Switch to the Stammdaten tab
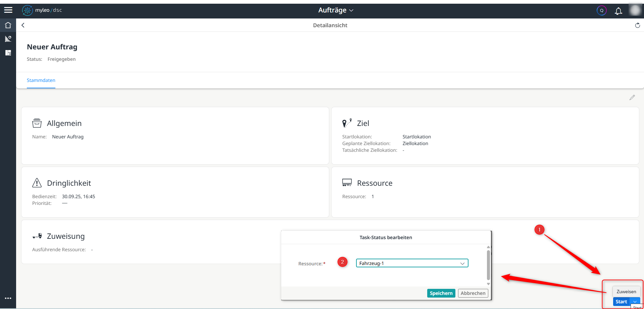The image size is (644, 309). coord(41,80)
